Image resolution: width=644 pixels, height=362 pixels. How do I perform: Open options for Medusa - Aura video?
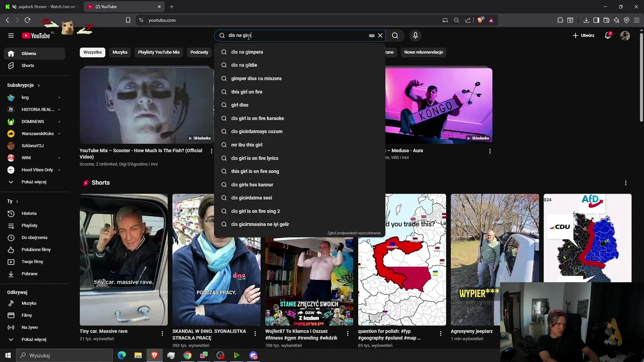tap(490, 151)
